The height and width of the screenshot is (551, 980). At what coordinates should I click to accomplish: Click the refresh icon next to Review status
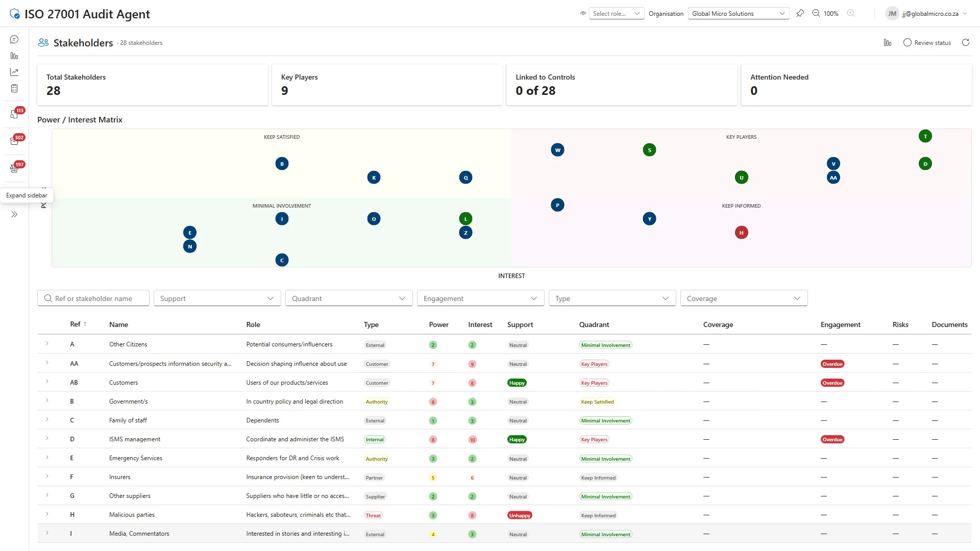965,43
